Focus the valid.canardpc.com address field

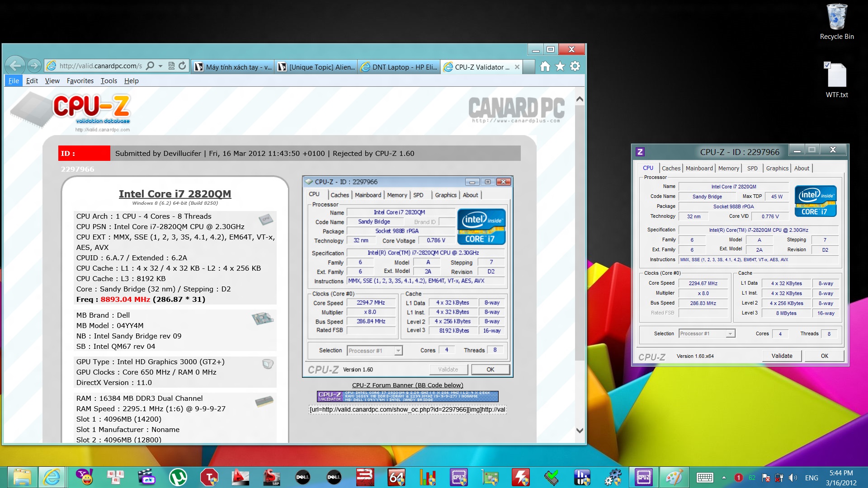(100, 66)
